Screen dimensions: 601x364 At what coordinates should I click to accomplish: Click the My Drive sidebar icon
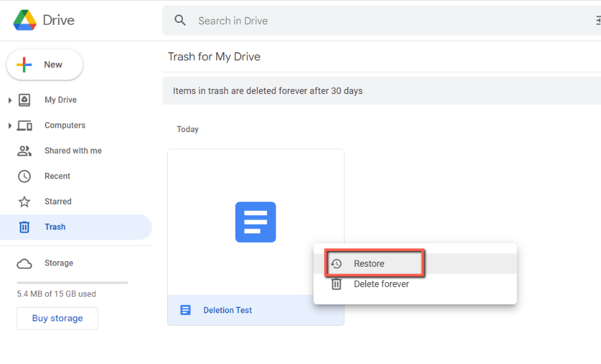24,100
